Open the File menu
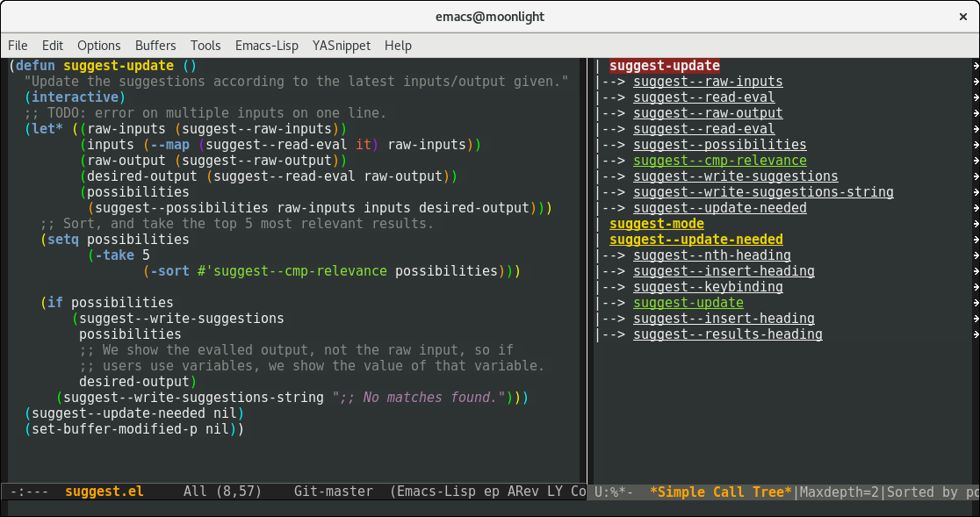 click(18, 46)
